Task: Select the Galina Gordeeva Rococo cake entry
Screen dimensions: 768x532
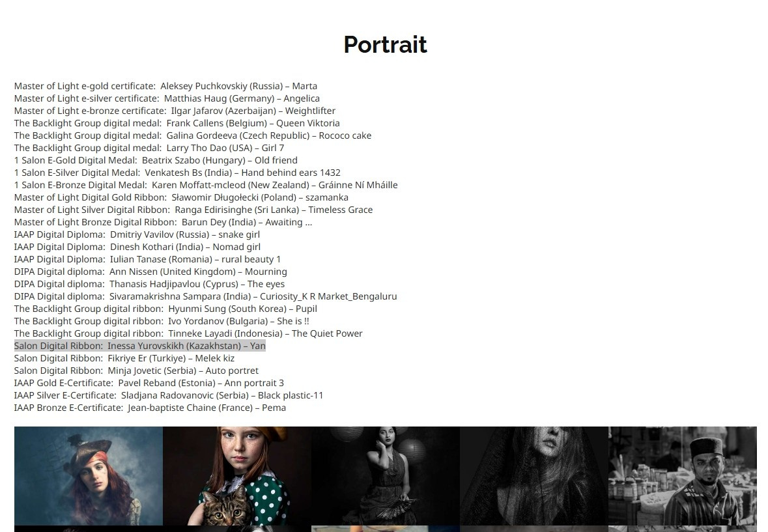Action: (x=192, y=135)
